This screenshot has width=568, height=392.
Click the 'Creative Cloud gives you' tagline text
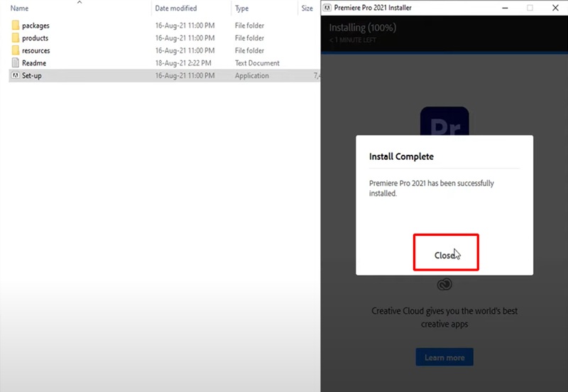[444, 317]
